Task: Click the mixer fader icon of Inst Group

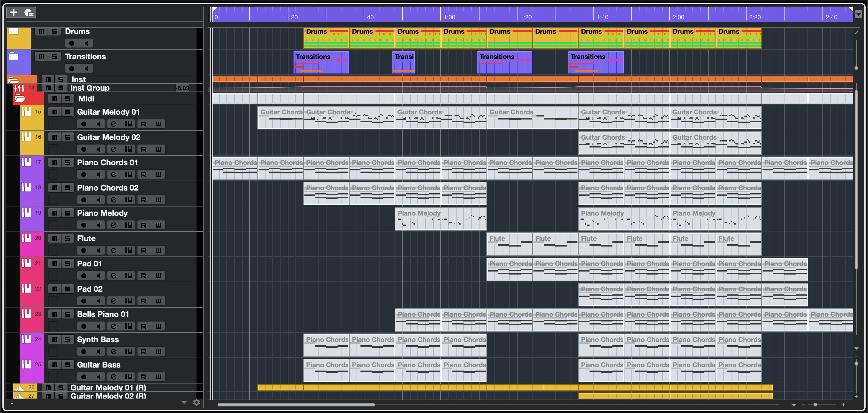Action: 19,88
